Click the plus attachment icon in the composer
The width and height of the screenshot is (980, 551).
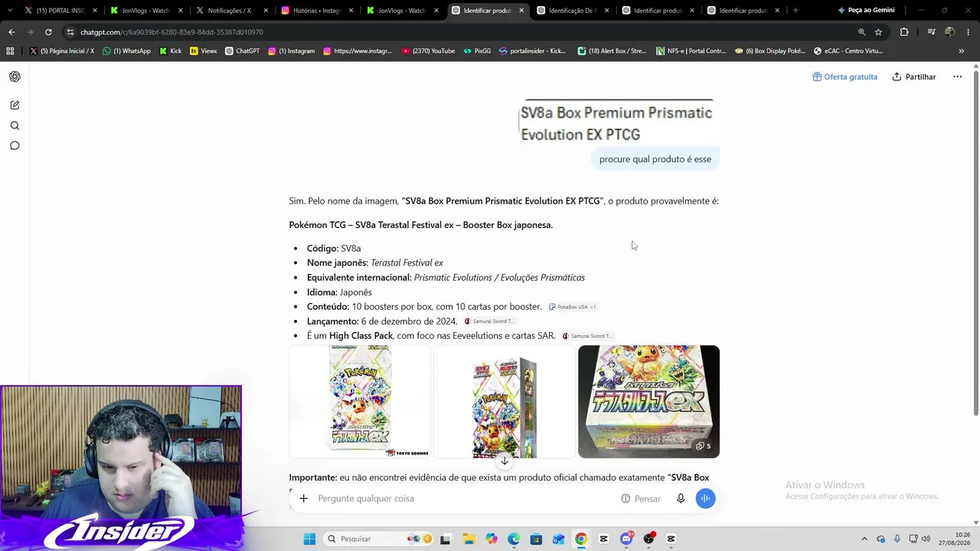click(x=303, y=498)
